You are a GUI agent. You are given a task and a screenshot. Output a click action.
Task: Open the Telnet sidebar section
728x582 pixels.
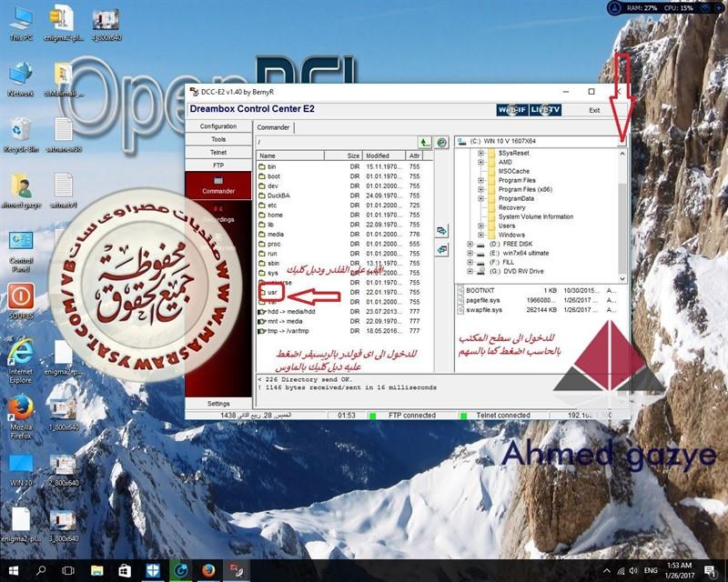tap(218, 152)
